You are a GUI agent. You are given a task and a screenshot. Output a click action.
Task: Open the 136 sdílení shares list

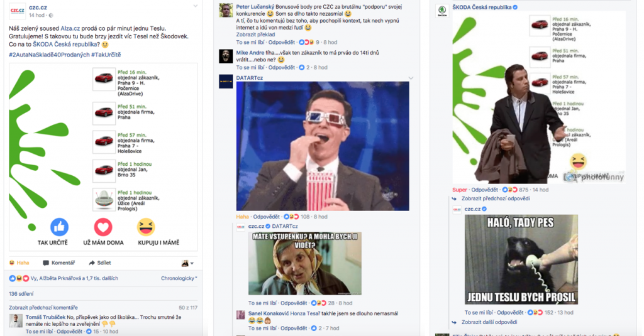point(21,294)
